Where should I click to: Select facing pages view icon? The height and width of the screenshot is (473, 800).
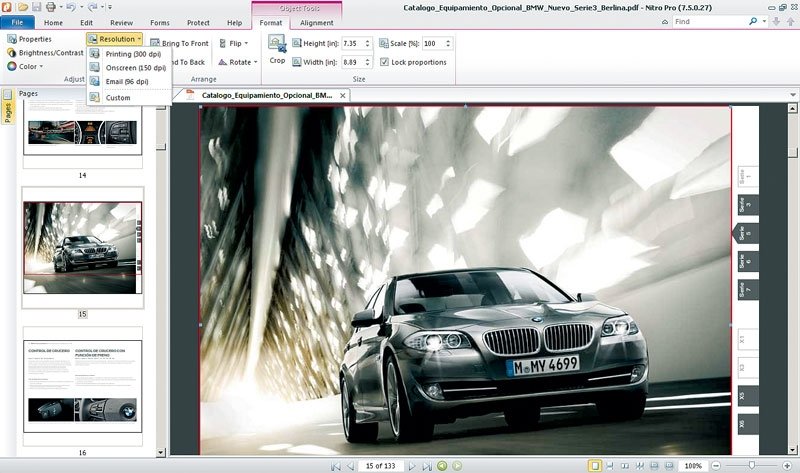[x=624, y=465]
